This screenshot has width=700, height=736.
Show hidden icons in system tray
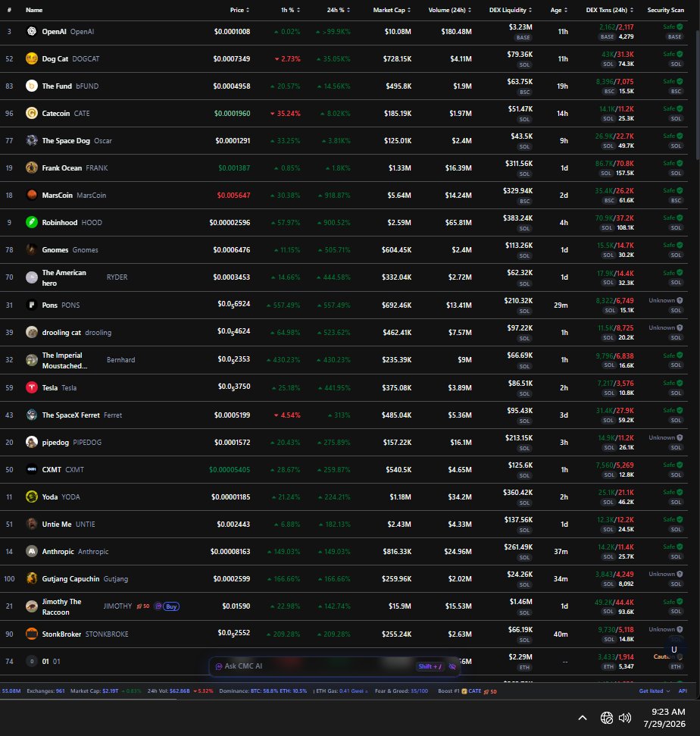click(x=583, y=718)
